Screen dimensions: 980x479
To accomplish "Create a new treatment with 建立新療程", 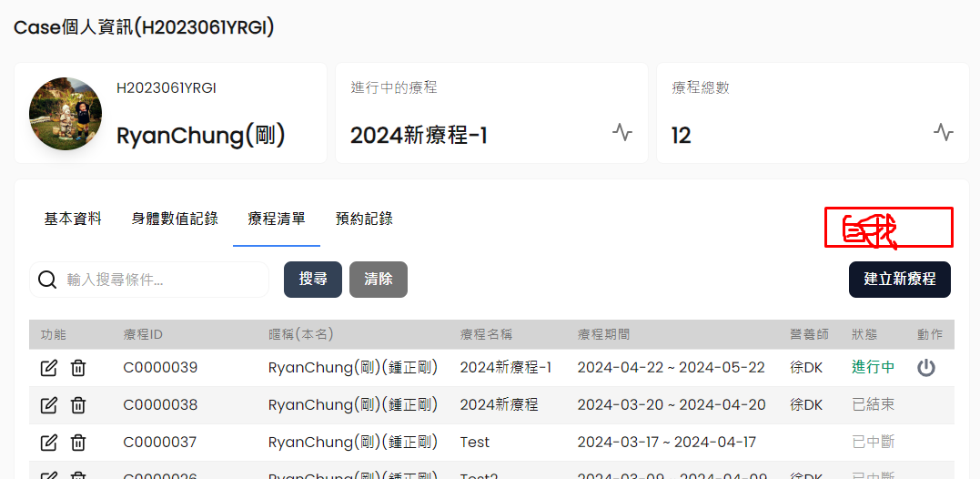I will click(x=899, y=280).
